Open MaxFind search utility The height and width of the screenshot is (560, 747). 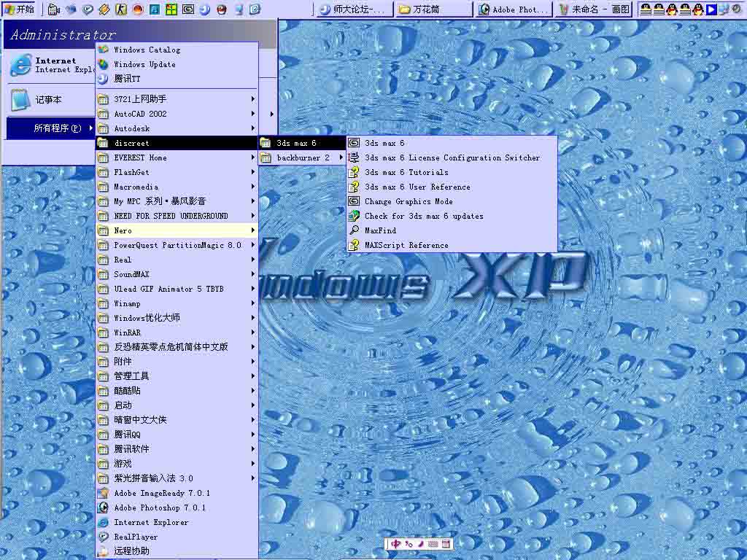(380, 230)
